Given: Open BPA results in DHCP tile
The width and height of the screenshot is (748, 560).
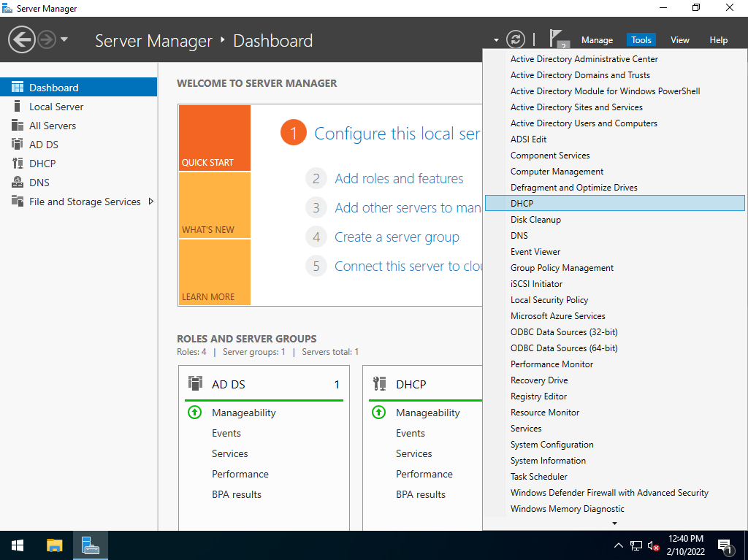Looking at the screenshot, I should (421, 494).
